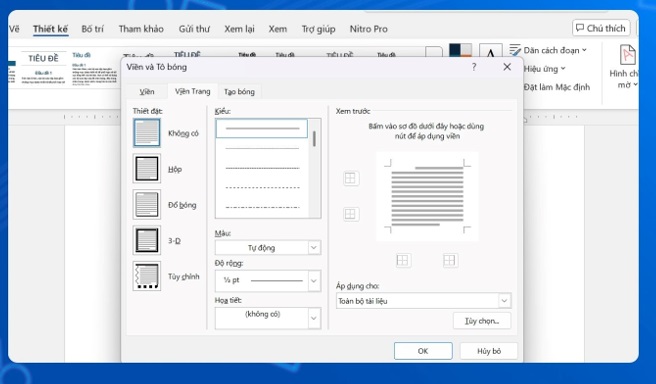Open the Họa tiết art dropdown

coord(268,318)
